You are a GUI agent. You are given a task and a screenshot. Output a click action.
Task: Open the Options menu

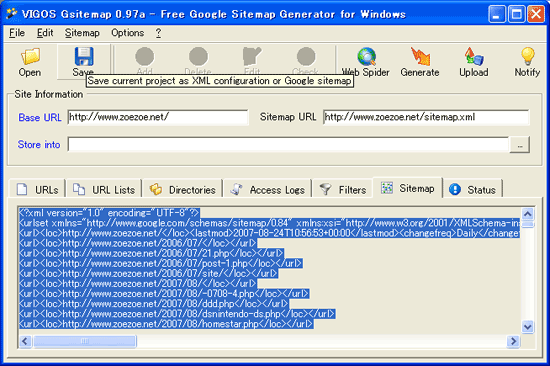(x=128, y=33)
